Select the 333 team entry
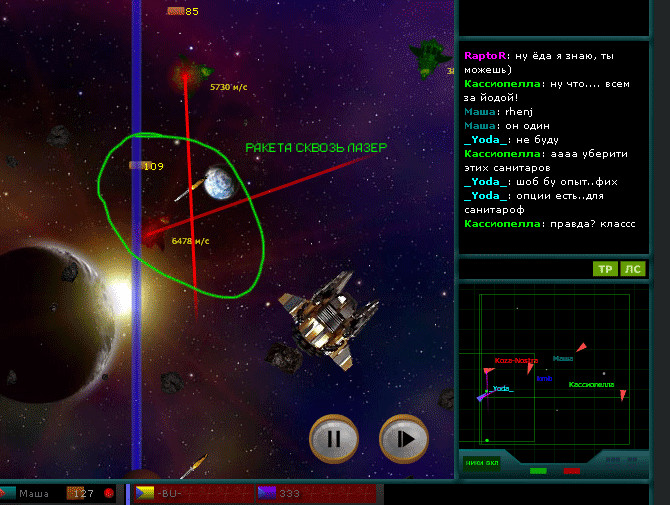 click(x=316, y=493)
